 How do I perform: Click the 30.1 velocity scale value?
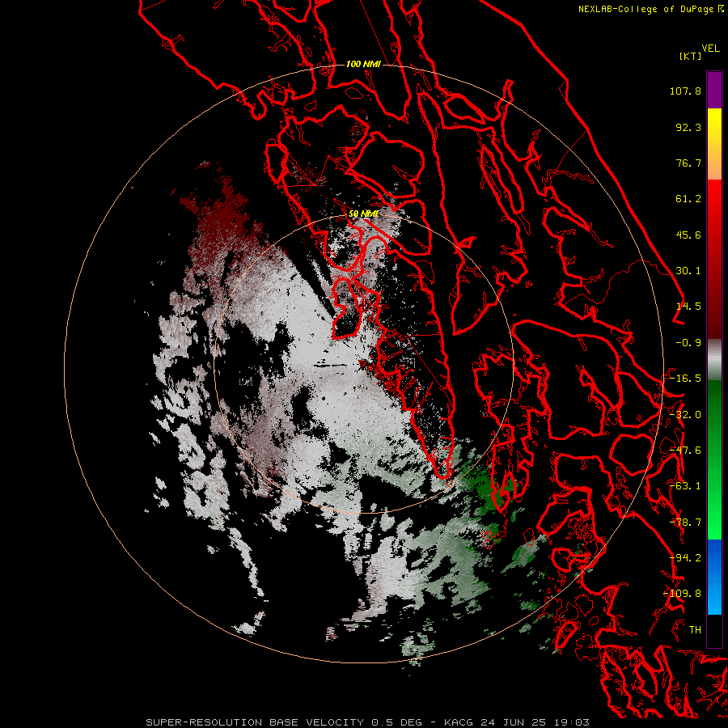(688, 271)
